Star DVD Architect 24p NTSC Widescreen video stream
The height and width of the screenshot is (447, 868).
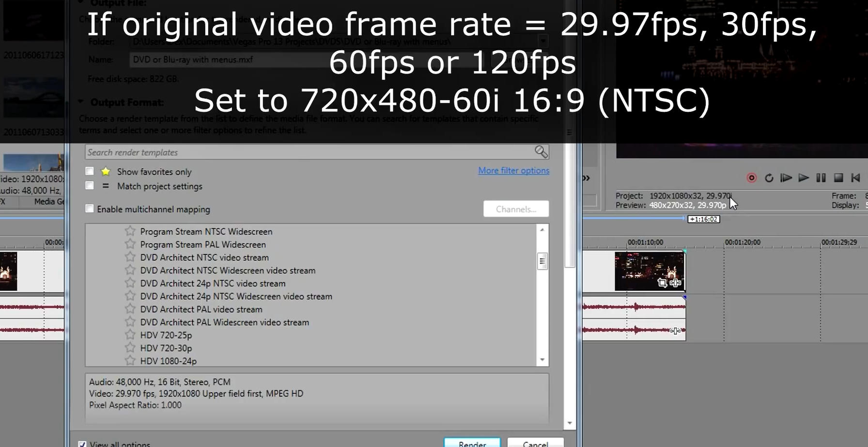pos(130,296)
